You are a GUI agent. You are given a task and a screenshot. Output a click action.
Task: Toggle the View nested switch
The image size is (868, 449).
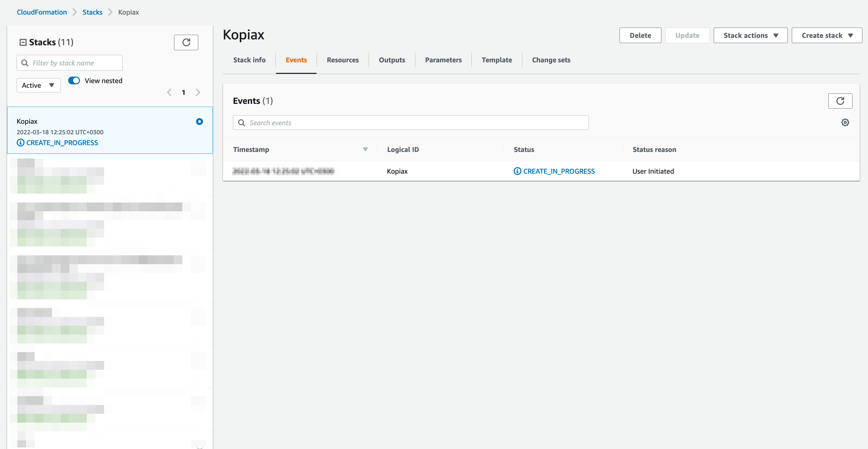[x=74, y=81]
